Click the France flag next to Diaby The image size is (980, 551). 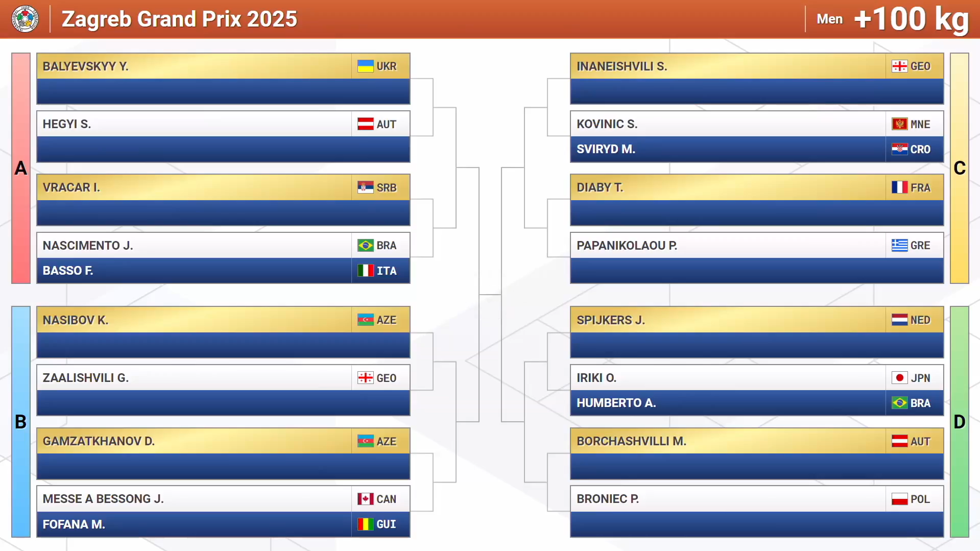click(899, 187)
